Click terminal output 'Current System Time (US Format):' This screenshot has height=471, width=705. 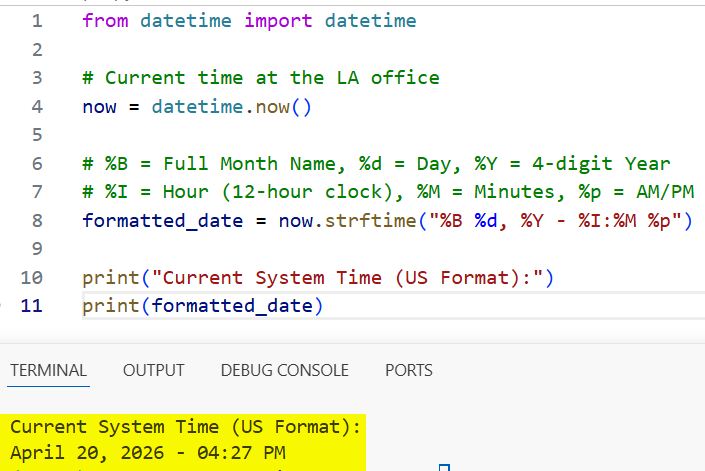186,427
